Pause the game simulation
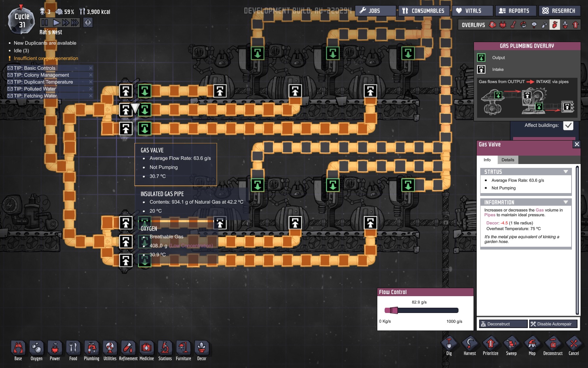This screenshot has height=368, width=588. (x=44, y=23)
